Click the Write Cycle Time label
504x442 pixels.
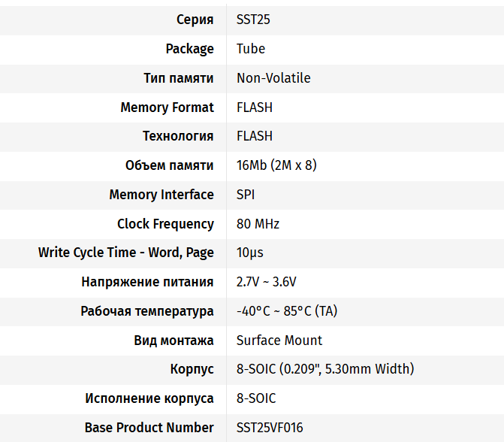[126, 253]
